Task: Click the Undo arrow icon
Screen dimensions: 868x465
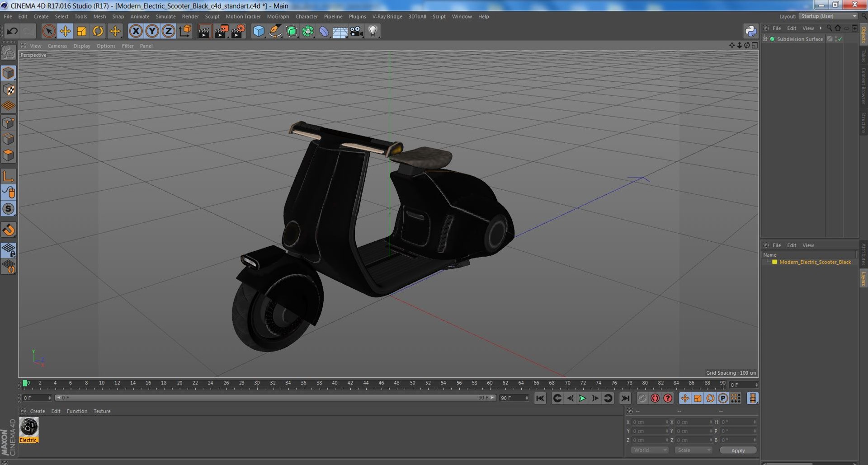Action: (x=12, y=31)
